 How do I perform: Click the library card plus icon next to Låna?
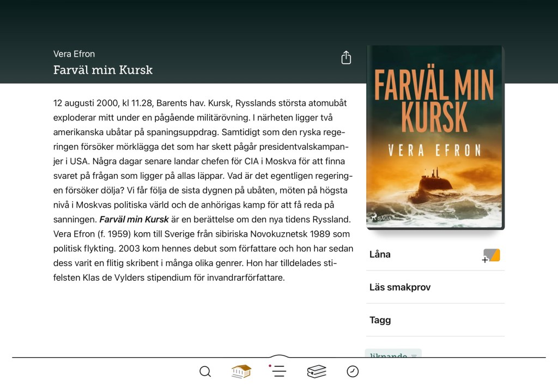point(491,256)
